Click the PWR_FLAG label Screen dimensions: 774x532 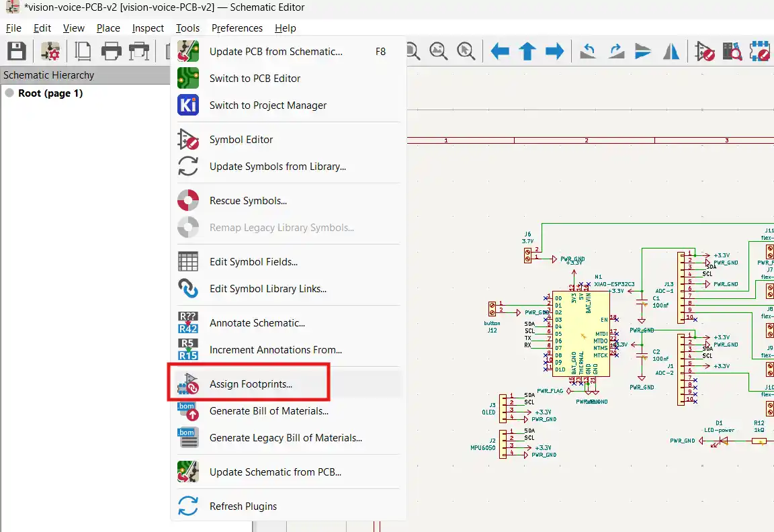[x=550, y=391]
